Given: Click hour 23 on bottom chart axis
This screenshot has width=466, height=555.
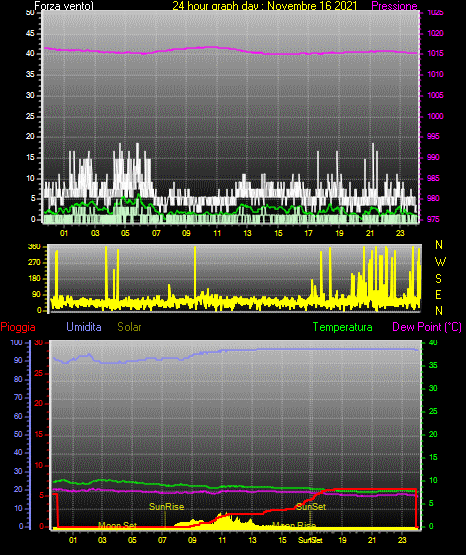Looking at the screenshot, I should click(x=402, y=540).
